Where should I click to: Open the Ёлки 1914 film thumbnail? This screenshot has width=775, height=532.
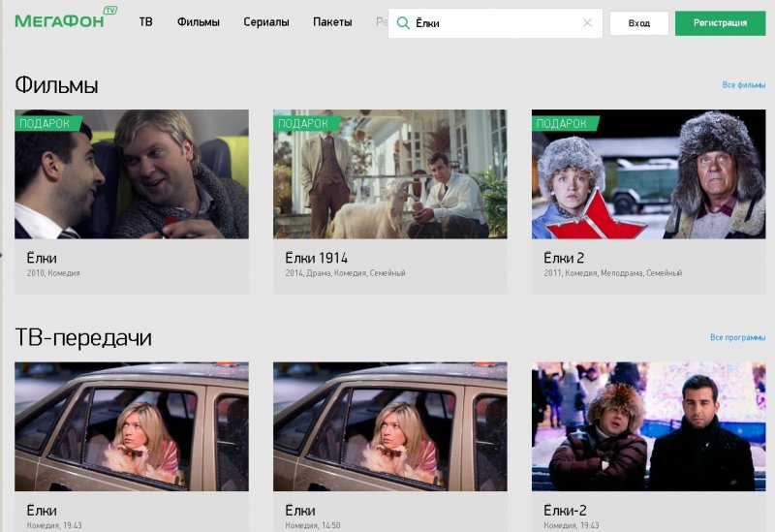click(x=389, y=174)
